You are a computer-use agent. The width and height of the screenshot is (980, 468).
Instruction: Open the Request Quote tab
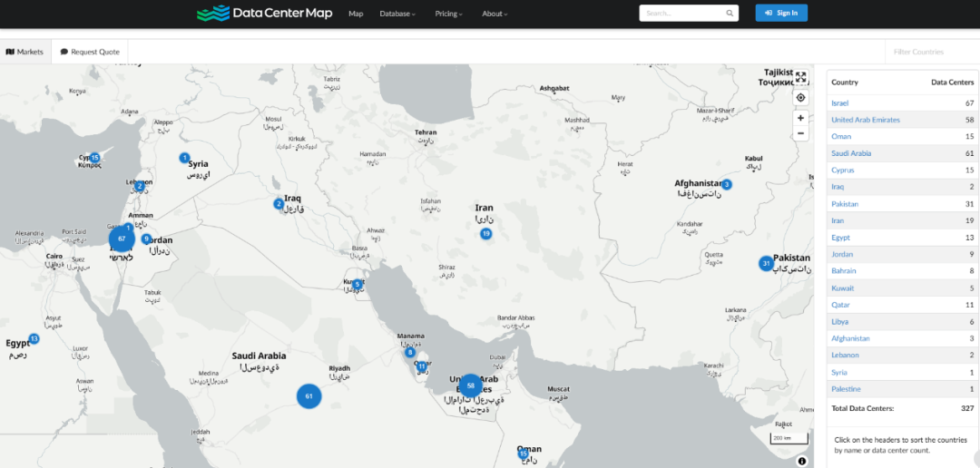click(90, 52)
